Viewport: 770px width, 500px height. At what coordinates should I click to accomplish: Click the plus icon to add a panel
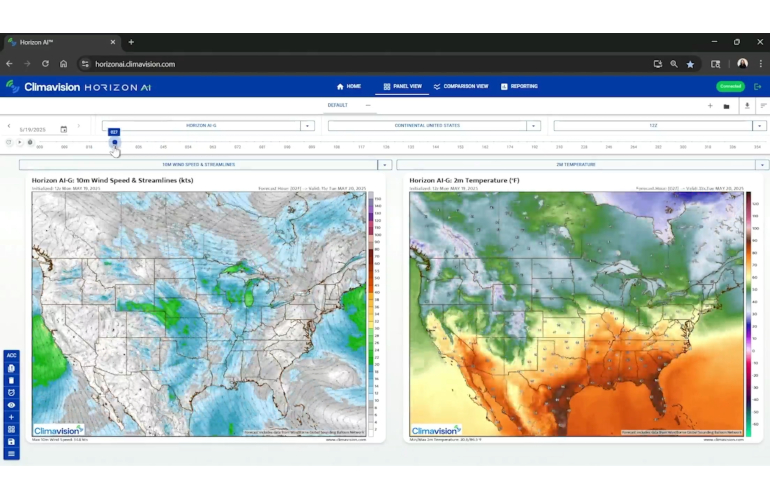click(710, 105)
